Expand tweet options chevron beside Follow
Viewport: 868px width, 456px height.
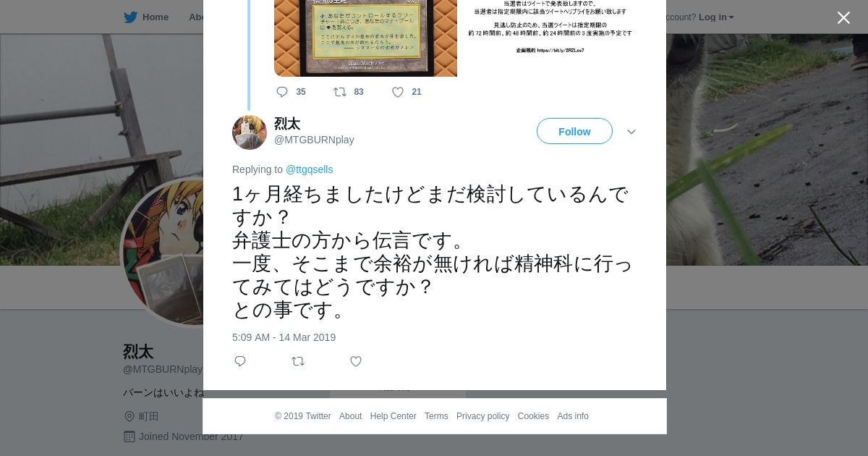click(631, 132)
